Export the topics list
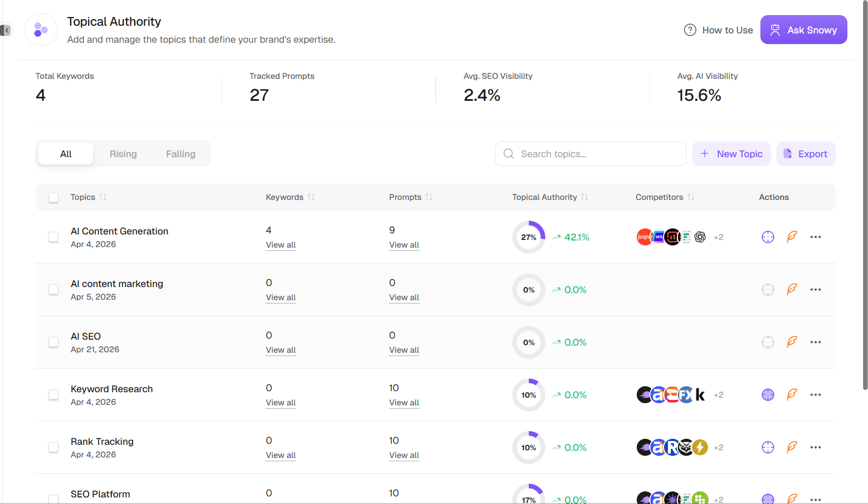Image resolution: width=868 pixels, height=504 pixels. point(806,154)
